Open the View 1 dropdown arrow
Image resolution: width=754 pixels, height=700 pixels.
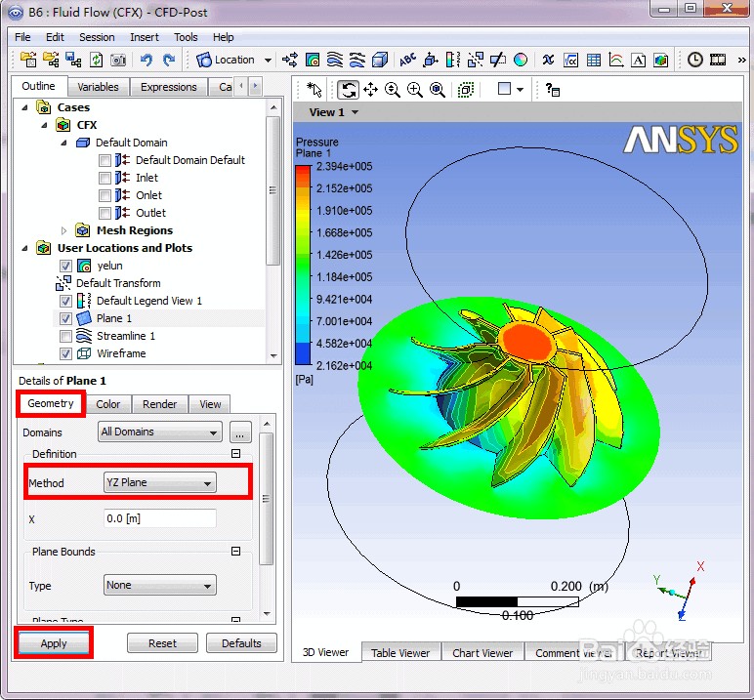point(355,112)
